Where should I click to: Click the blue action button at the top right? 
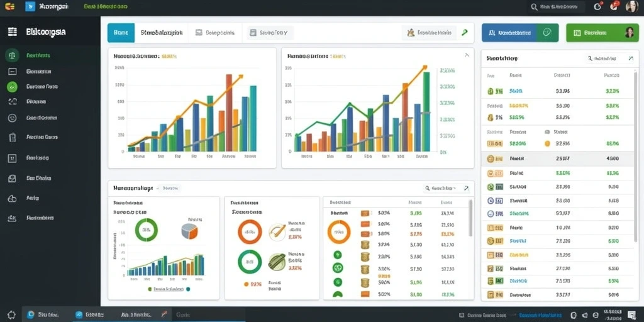click(520, 33)
